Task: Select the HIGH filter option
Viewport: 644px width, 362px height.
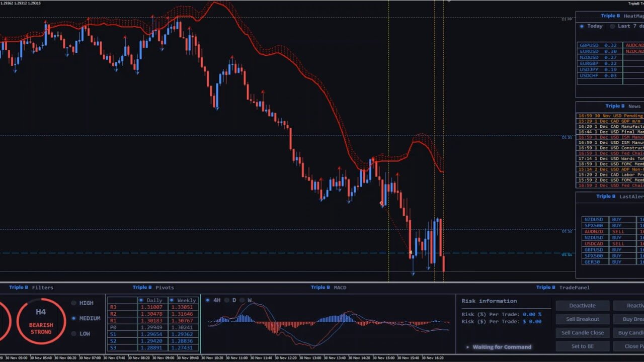Action: (x=74, y=303)
